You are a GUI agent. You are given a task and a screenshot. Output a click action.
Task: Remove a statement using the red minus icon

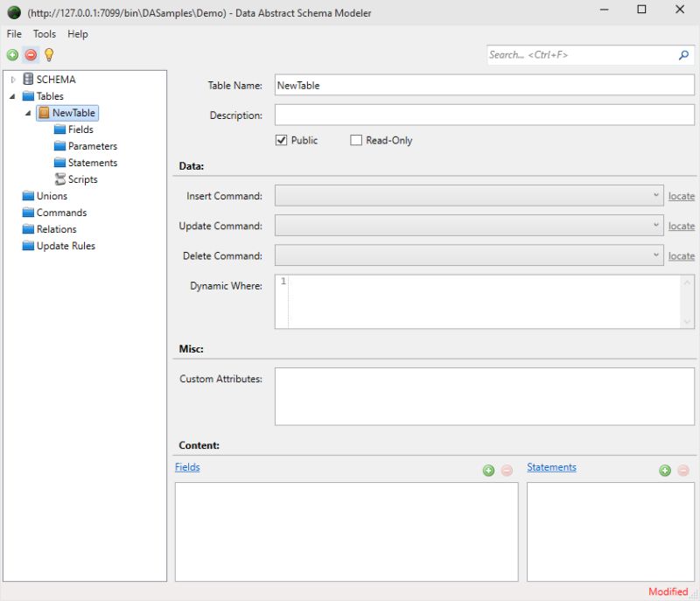[x=683, y=470]
